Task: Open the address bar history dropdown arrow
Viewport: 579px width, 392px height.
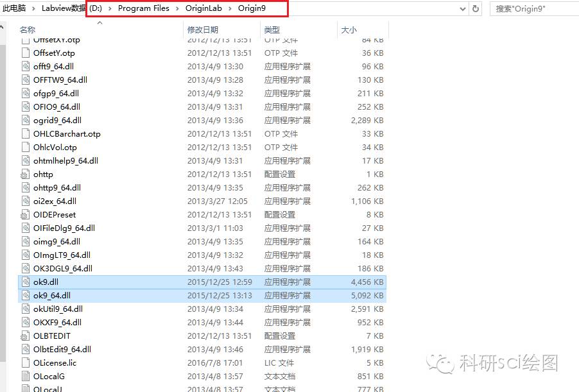Action: pyautogui.click(x=462, y=9)
